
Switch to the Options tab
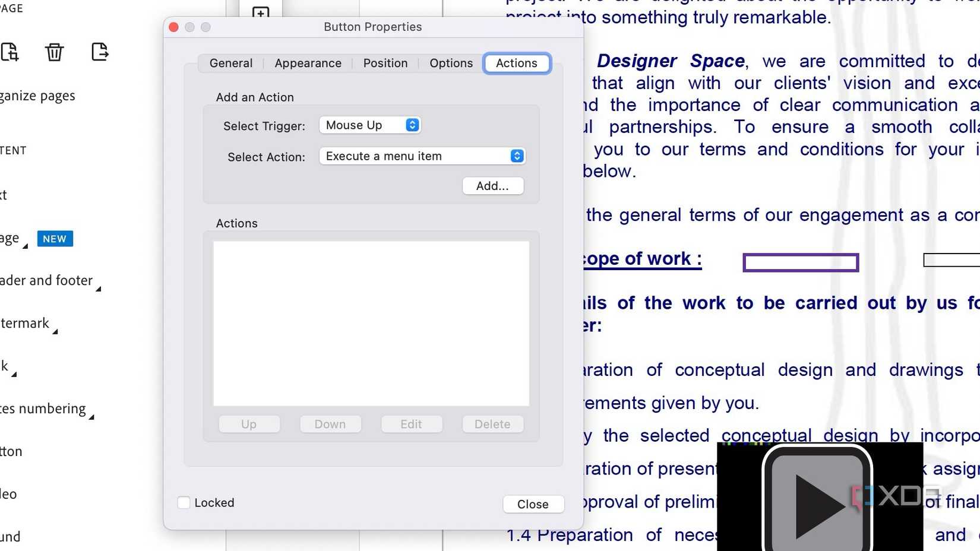(451, 63)
